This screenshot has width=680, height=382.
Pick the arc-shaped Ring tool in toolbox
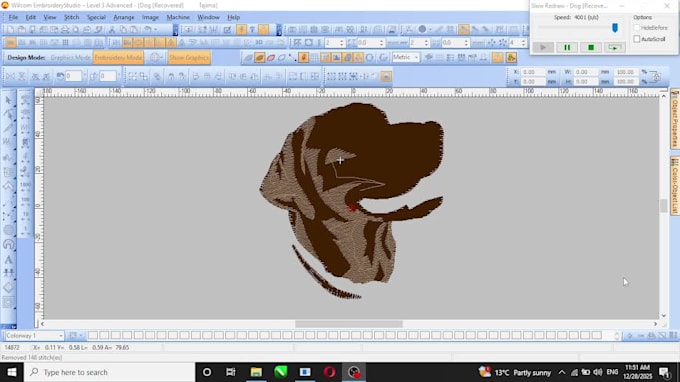coord(8,245)
